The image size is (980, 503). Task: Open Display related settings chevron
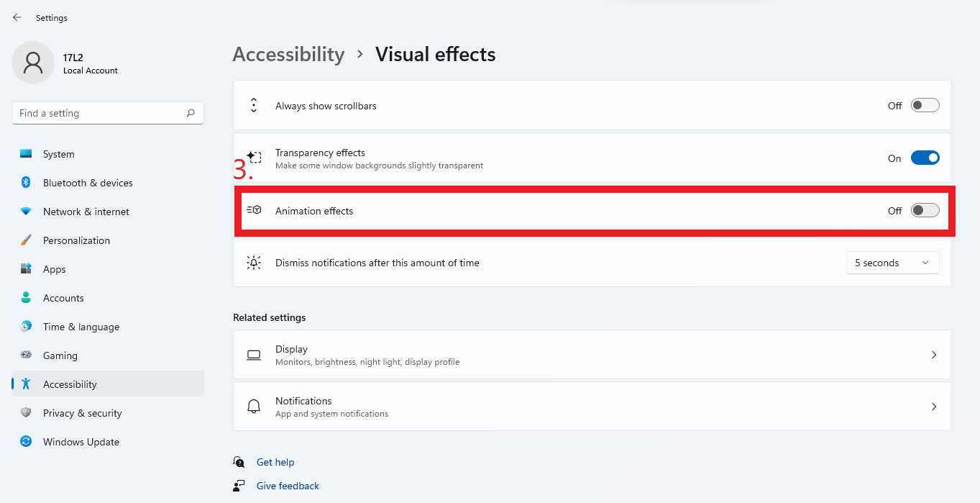pos(933,355)
